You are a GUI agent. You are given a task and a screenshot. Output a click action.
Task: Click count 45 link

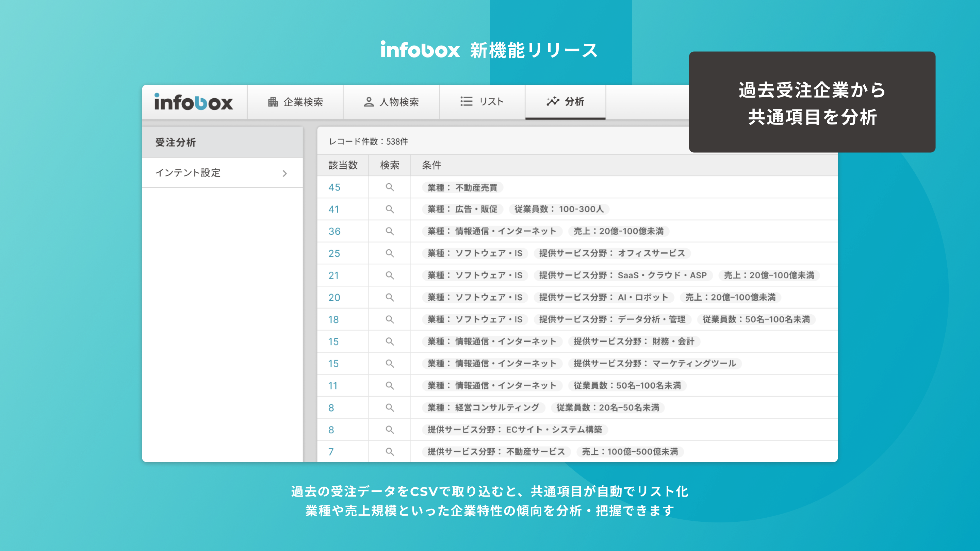coord(334,187)
